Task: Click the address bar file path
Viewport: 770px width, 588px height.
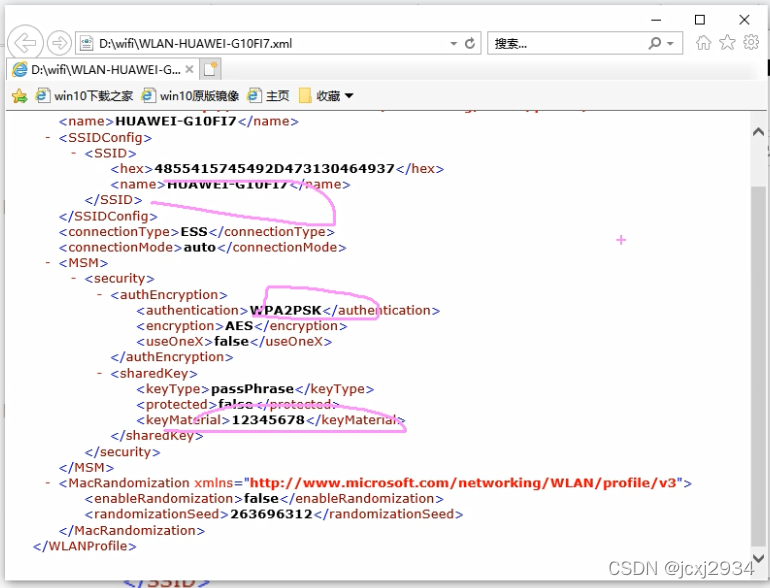Action: point(195,44)
